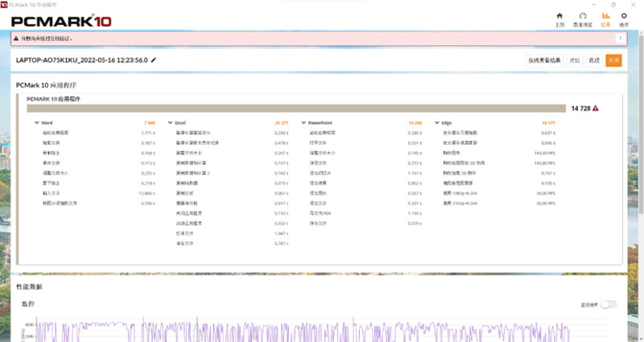Click the PowerPoint export to PDF row
This screenshot has height=342, width=644.
[x=365, y=213]
